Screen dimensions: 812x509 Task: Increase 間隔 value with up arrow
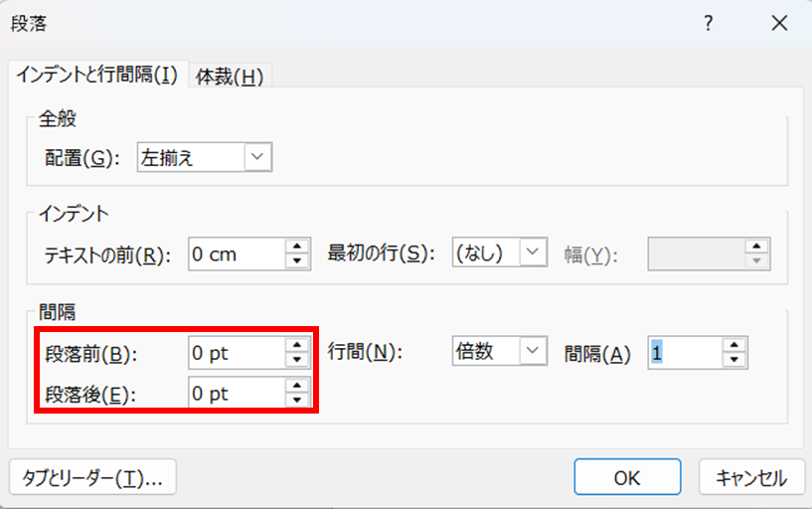click(734, 344)
